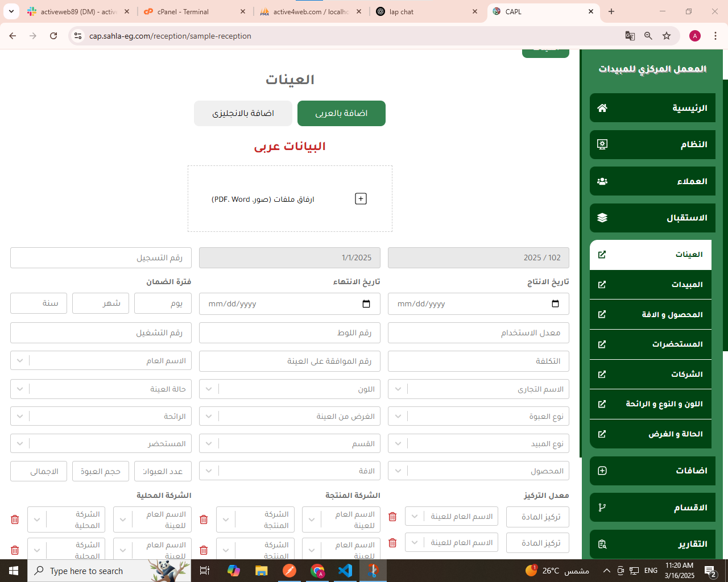This screenshot has height=582, width=728.
Task: Click trash icon in first الشركة المحلية row
Action: [15, 519]
